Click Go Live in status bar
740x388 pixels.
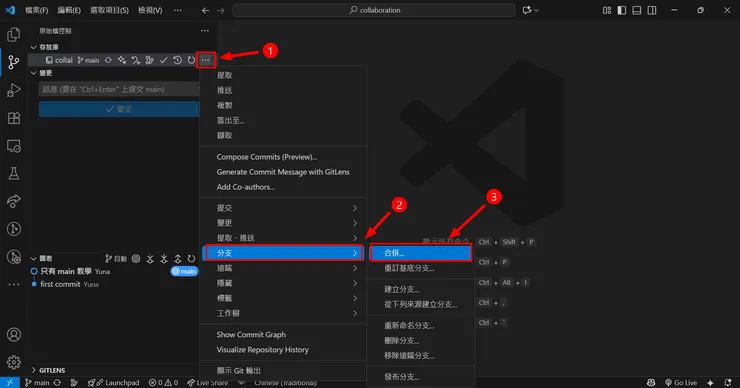pos(681,383)
